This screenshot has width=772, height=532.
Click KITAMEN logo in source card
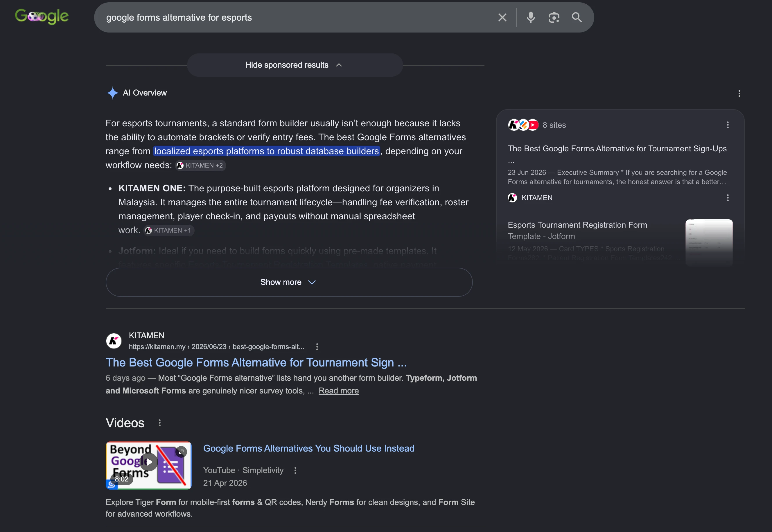pyautogui.click(x=512, y=198)
